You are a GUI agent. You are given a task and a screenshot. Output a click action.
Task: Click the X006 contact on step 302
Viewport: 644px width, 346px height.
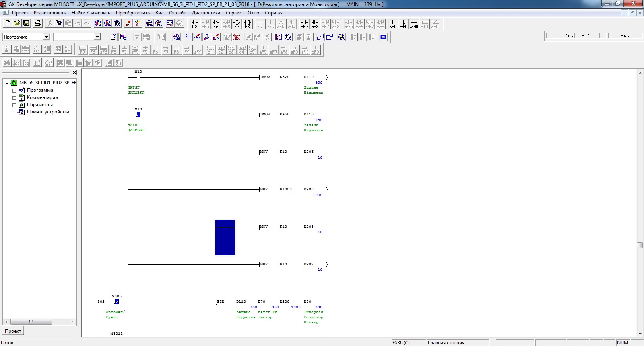117,301
